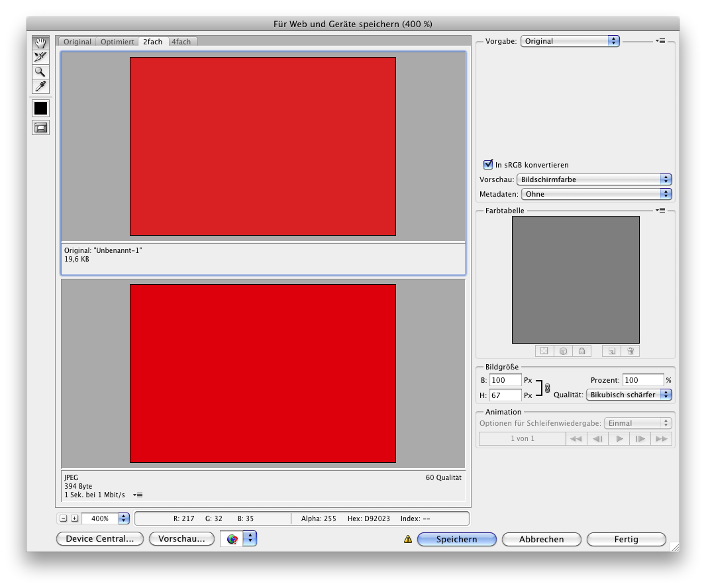706x588 pixels.
Task: Click the web-safe shift cube icon
Action: pyautogui.click(x=563, y=351)
